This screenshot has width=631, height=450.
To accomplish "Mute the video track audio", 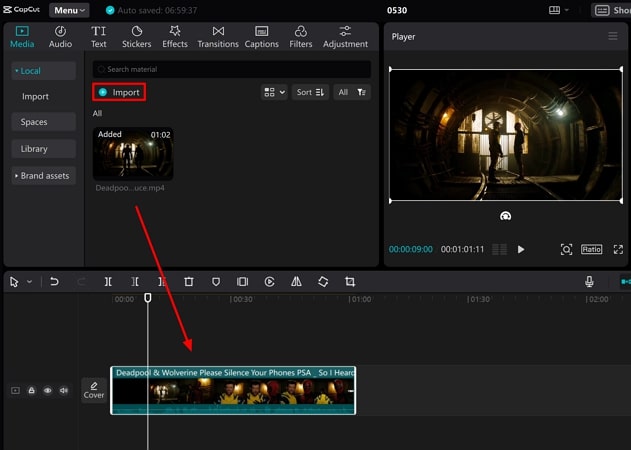I will click(63, 390).
